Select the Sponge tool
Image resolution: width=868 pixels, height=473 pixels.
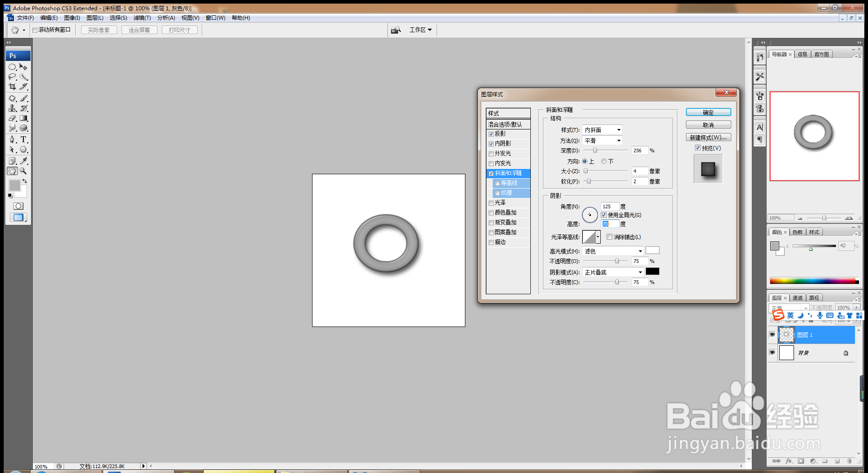click(x=24, y=128)
